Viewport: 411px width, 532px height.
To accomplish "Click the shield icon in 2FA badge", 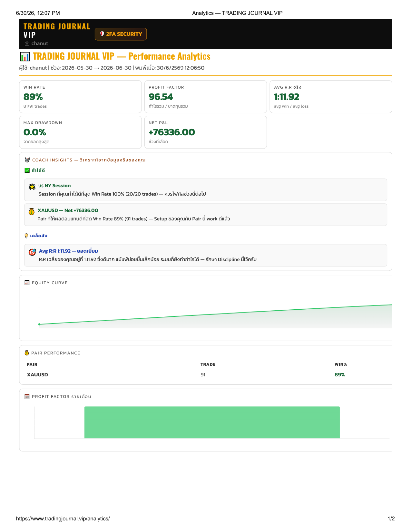I will pos(102,34).
